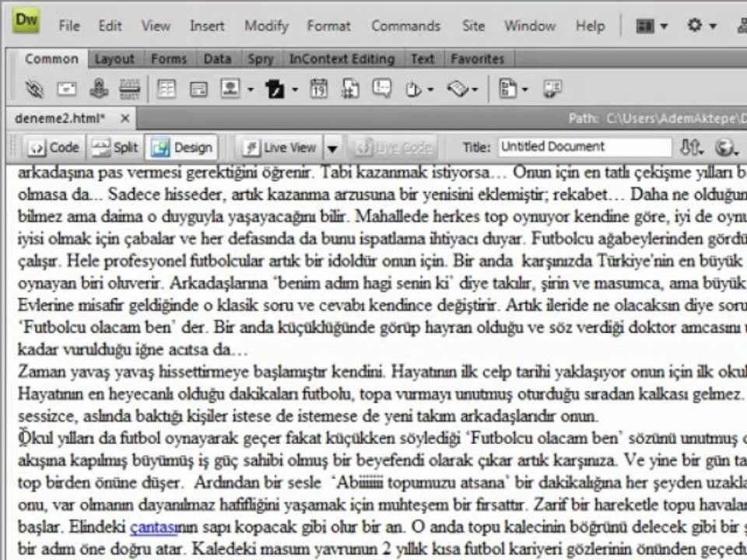Insert a Comment

381,88
